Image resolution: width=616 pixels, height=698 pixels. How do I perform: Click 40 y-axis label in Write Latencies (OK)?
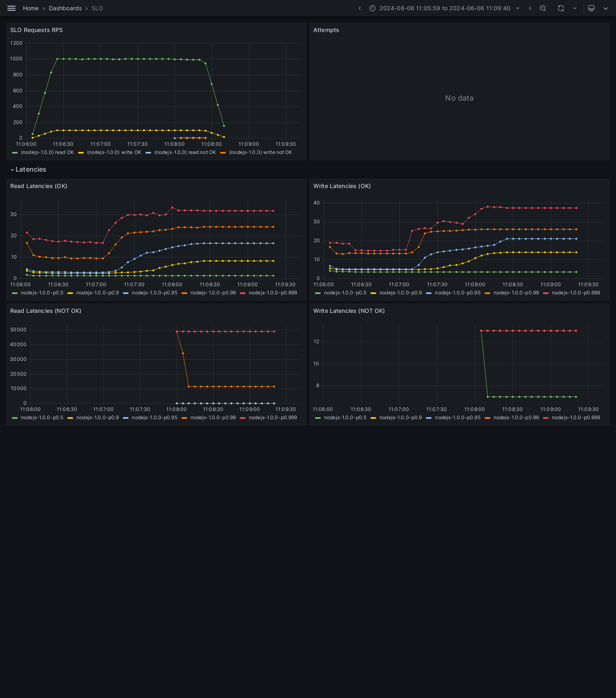click(317, 203)
